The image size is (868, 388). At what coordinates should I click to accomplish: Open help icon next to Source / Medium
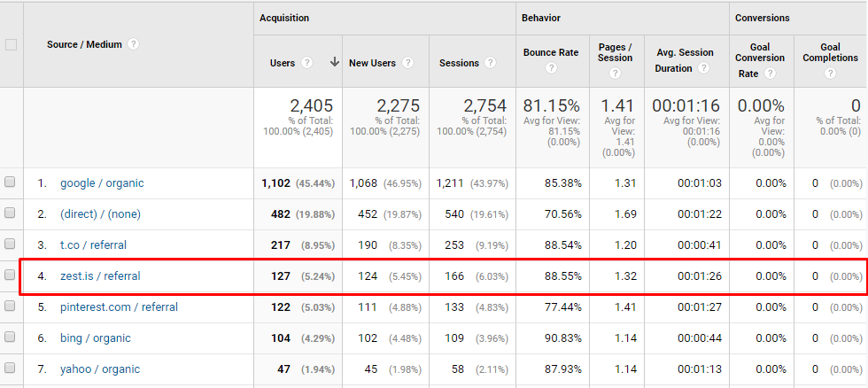coord(133,44)
